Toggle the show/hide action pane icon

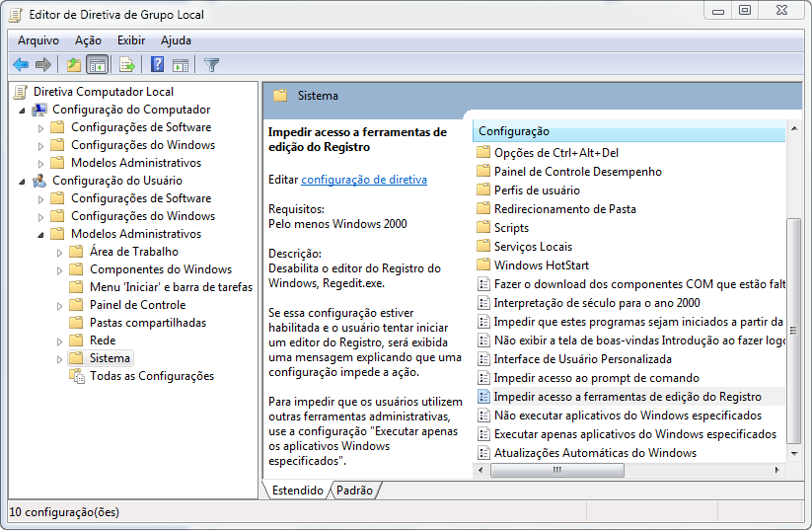click(181, 65)
